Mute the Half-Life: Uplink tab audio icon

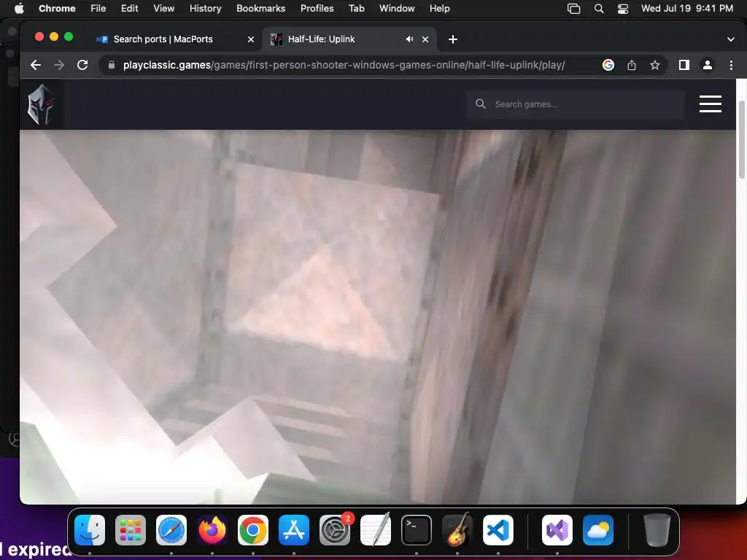(x=409, y=39)
